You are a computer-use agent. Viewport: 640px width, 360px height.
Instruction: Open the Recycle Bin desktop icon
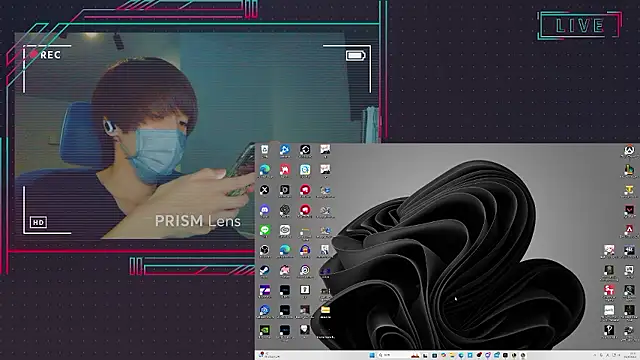pyautogui.click(x=264, y=150)
